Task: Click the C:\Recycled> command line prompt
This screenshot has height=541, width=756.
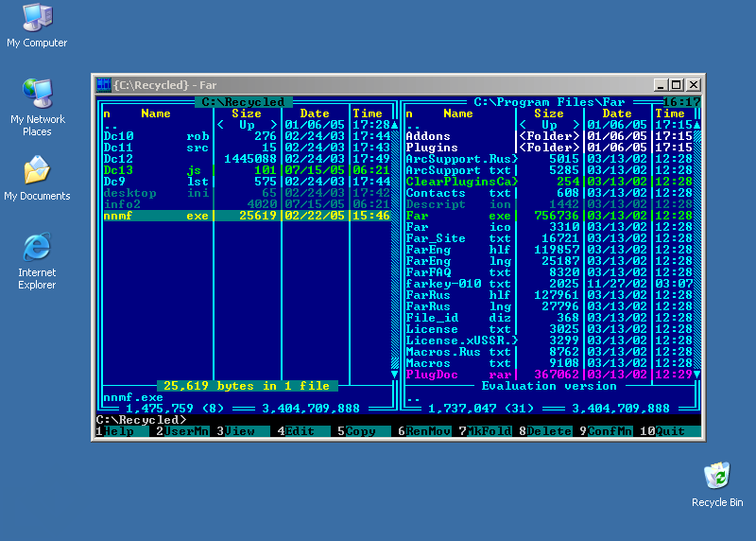Action: pyautogui.click(x=141, y=420)
